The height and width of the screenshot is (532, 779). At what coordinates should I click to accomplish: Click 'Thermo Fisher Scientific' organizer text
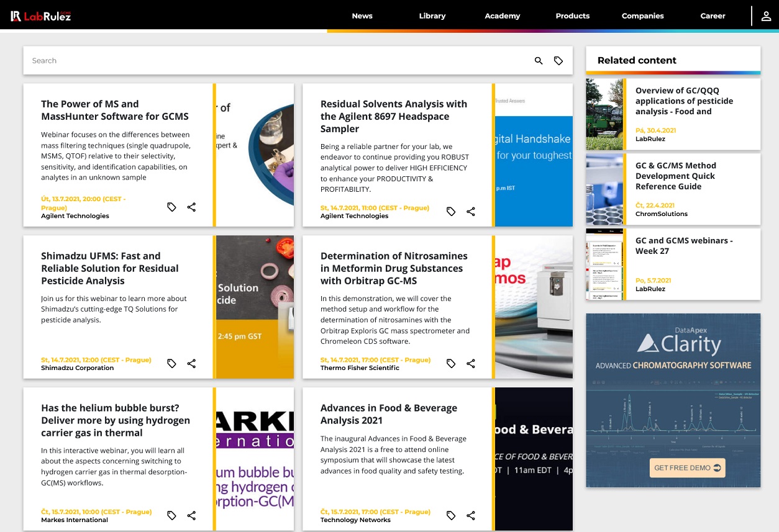pyautogui.click(x=360, y=368)
